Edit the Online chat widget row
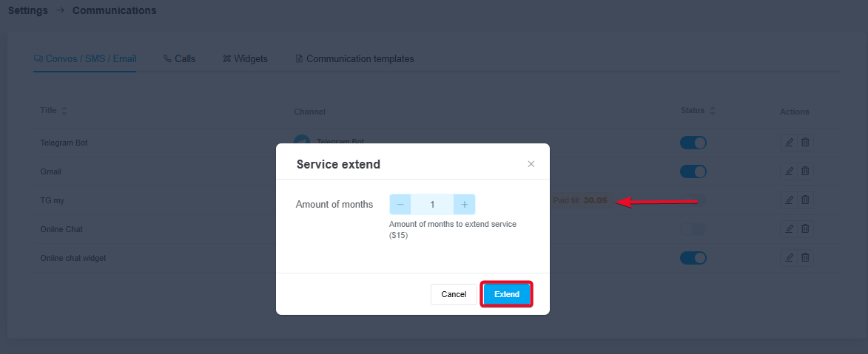This screenshot has width=868, height=354. pyautogui.click(x=789, y=258)
